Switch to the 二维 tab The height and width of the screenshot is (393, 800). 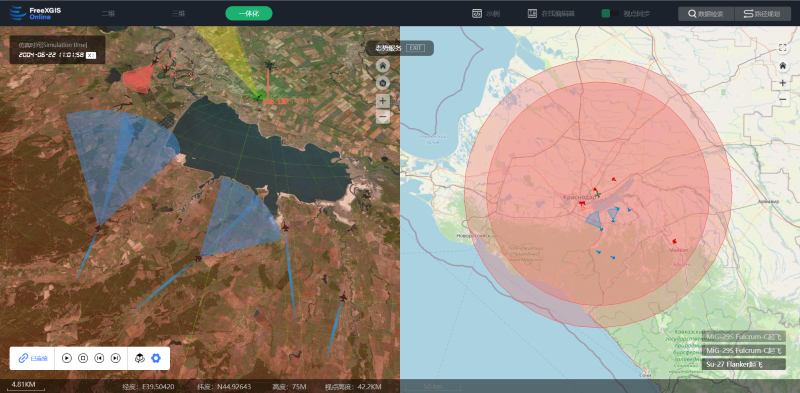(108, 14)
